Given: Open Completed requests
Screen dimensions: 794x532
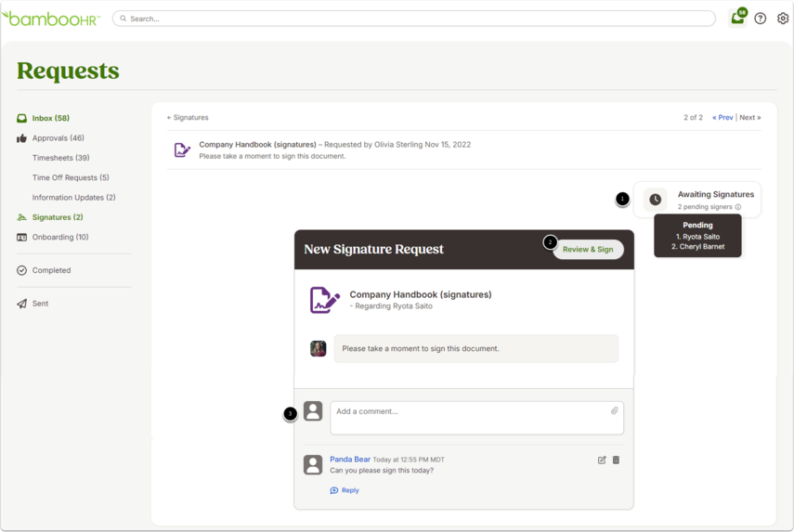Looking at the screenshot, I should tap(52, 270).
